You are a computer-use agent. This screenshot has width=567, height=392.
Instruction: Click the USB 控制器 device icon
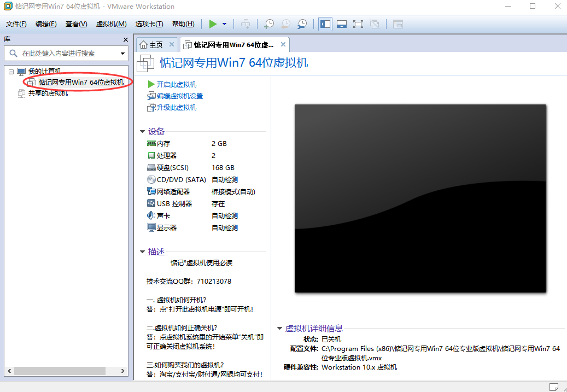151,203
